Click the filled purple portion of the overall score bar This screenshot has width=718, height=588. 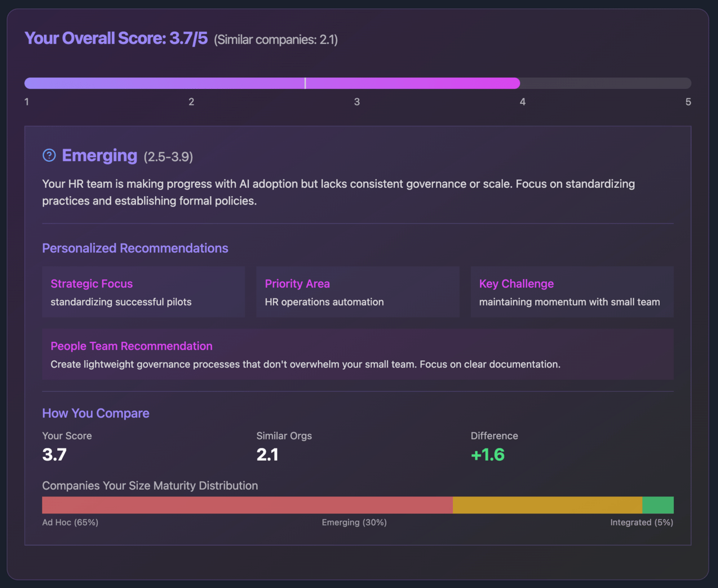point(272,83)
